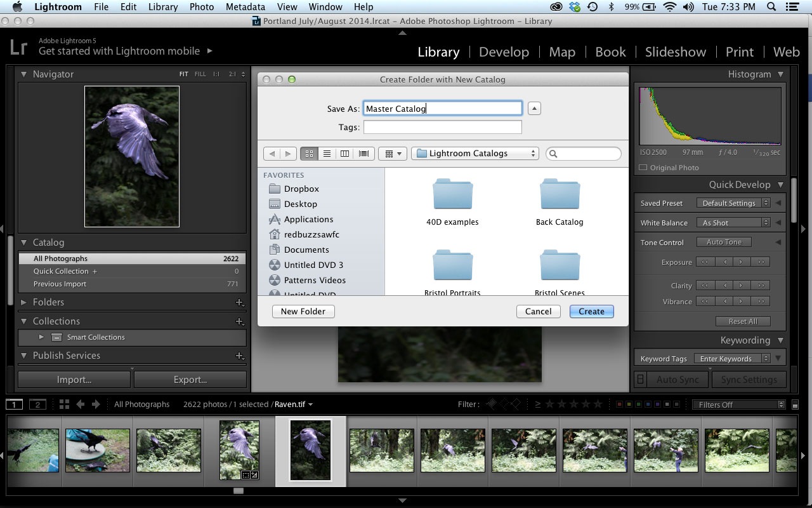Image resolution: width=812 pixels, height=508 pixels.
Task: Collapse the Histogram panel
Action: click(781, 74)
